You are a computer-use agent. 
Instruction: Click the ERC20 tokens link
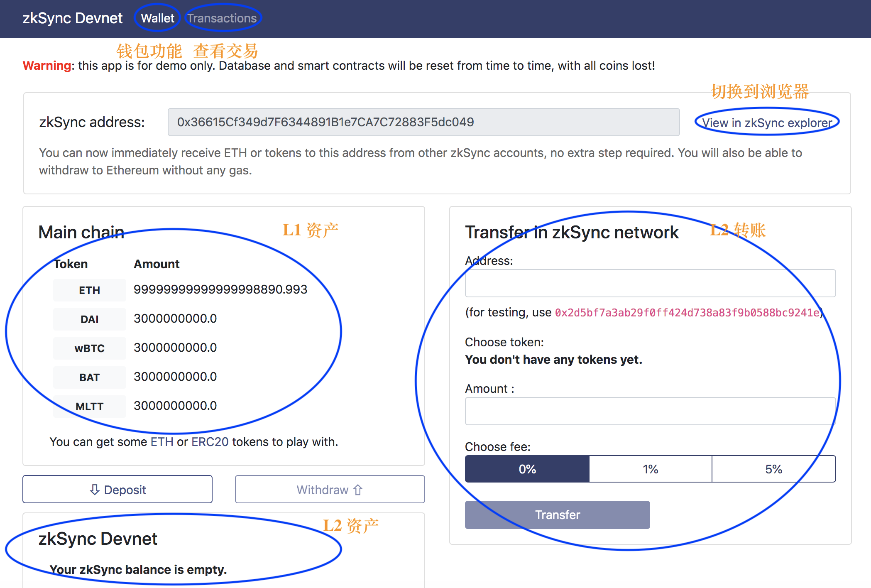pyautogui.click(x=210, y=442)
